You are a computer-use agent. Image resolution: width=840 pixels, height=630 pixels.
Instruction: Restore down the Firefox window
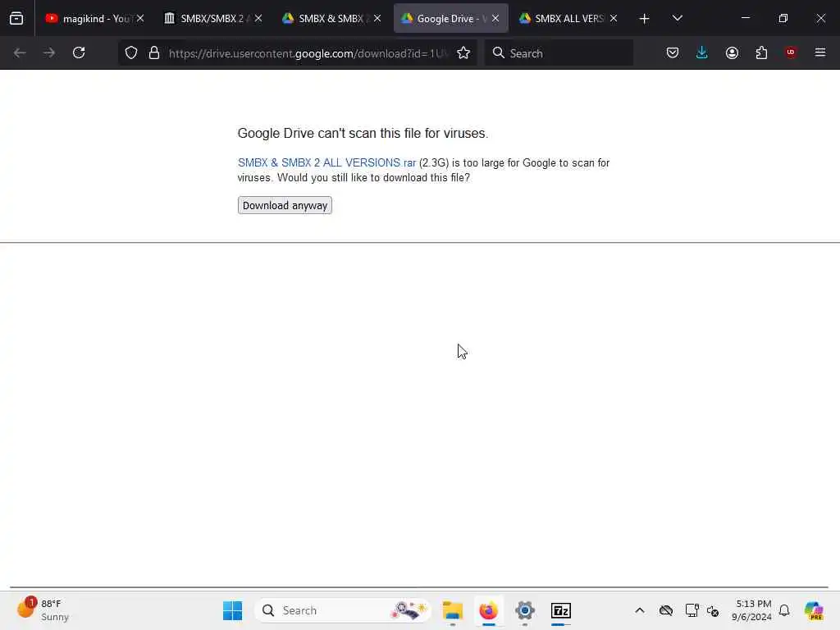tap(783, 18)
